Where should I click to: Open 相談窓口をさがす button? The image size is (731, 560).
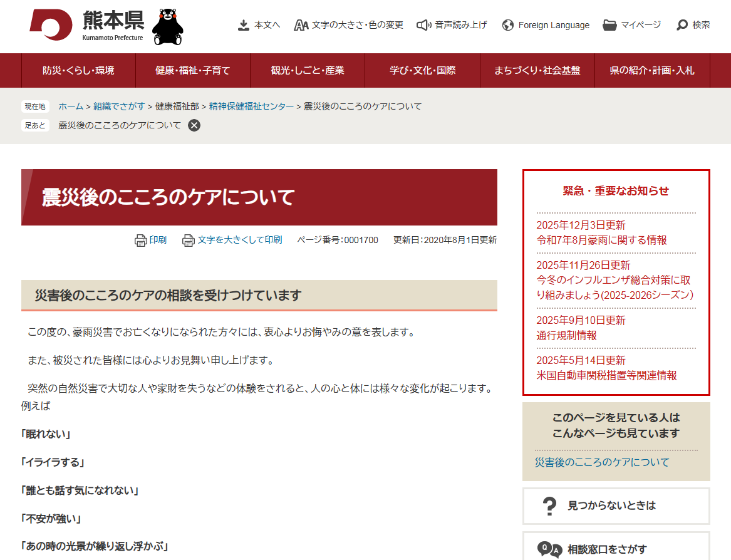click(616, 549)
